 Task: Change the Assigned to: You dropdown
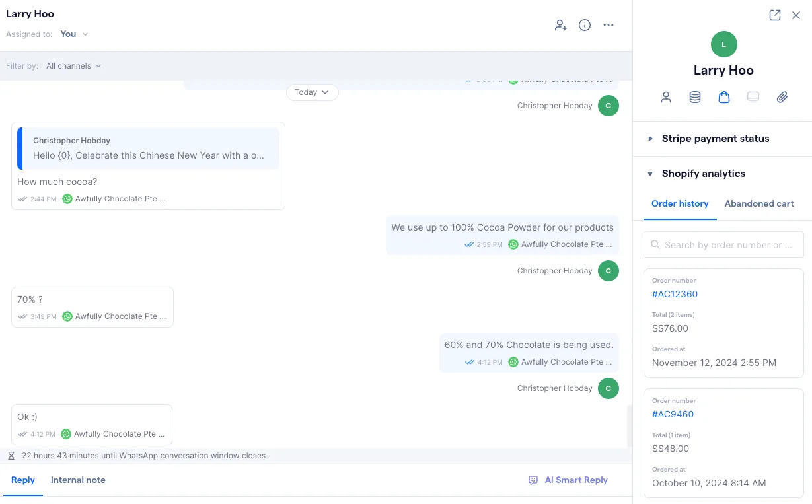pyautogui.click(x=73, y=34)
